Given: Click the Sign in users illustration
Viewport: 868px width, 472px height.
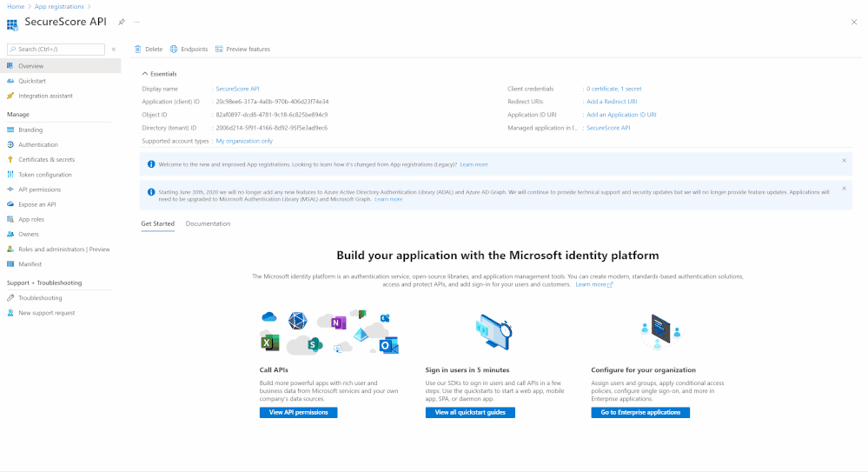Looking at the screenshot, I should pyautogui.click(x=494, y=332).
